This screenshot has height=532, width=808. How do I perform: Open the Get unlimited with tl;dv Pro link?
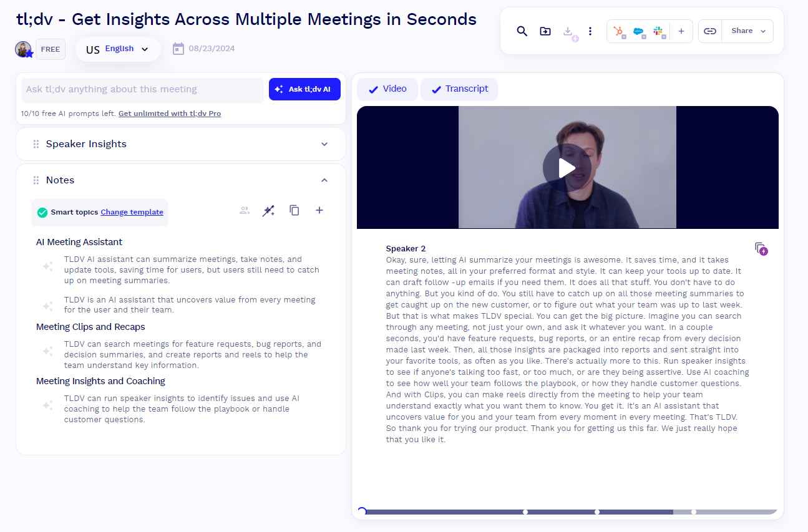170,114
